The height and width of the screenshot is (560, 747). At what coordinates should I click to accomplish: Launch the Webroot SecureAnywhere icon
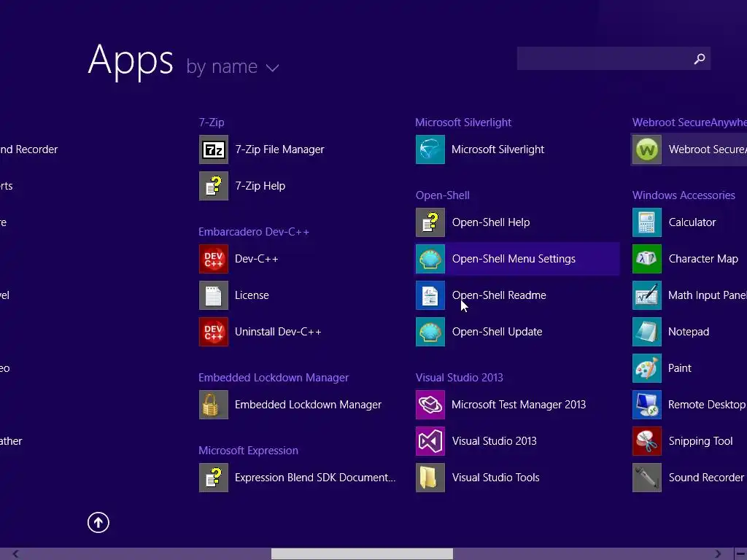[x=647, y=149]
